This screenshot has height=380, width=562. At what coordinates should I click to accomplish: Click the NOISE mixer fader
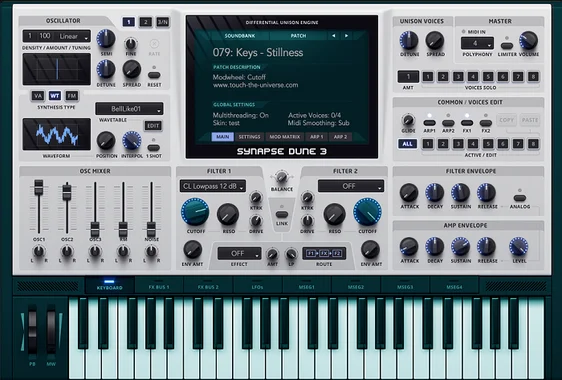tap(151, 229)
